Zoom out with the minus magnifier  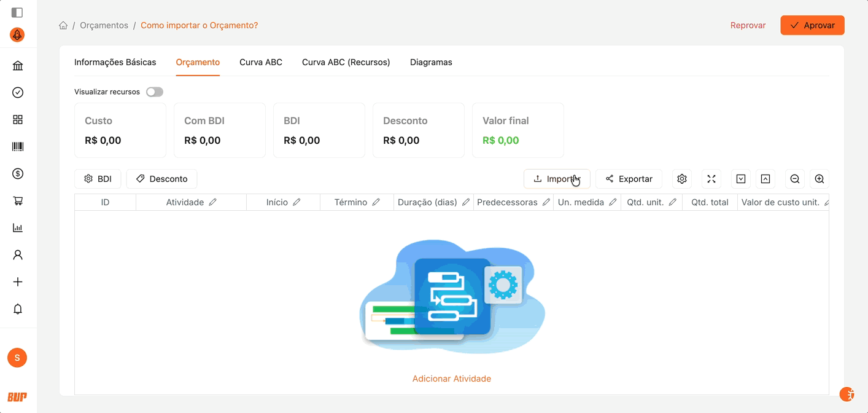pyautogui.click(x=795, y=179)
